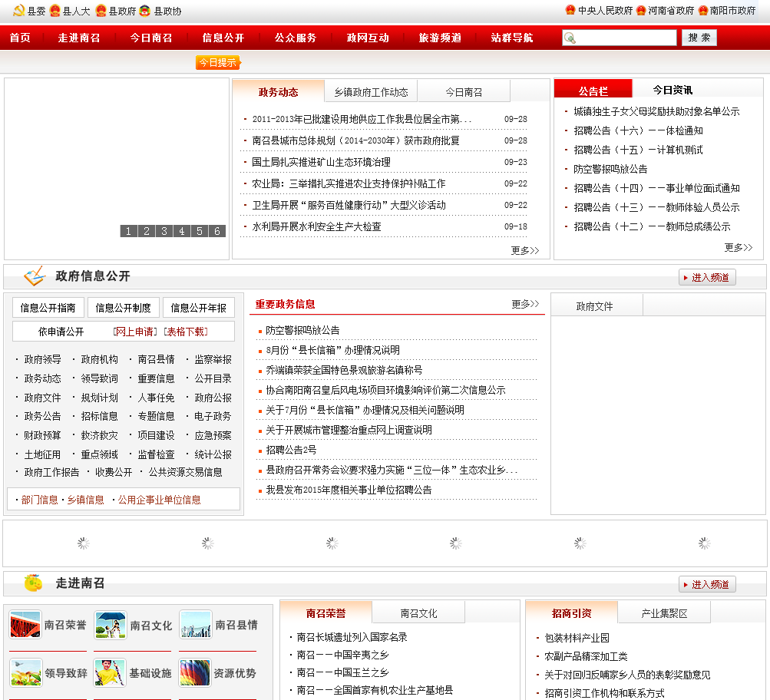
Task: Switch to the 产业集聚区 tab
Action: pyautogui.click(x=664, y=613)
